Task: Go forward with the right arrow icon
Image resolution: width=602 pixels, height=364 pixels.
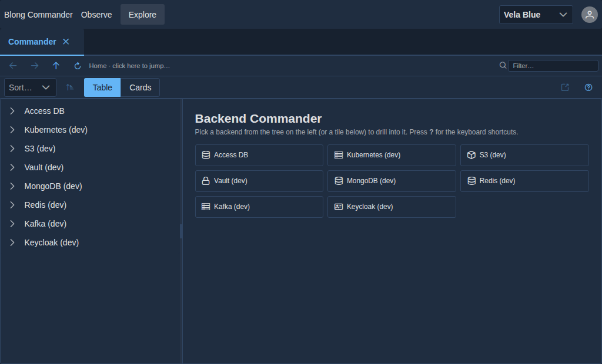Action: point(35,66)
